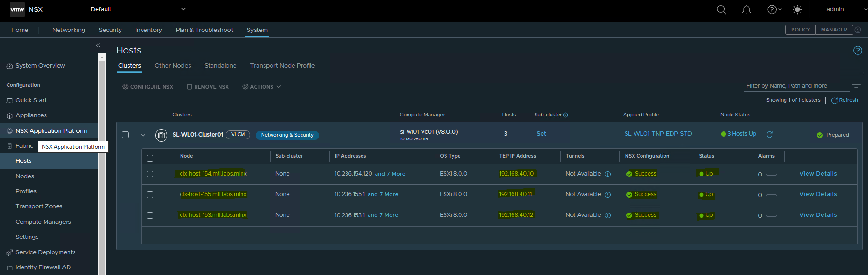Open row menu for clx-host-153

tap(166, 215)
